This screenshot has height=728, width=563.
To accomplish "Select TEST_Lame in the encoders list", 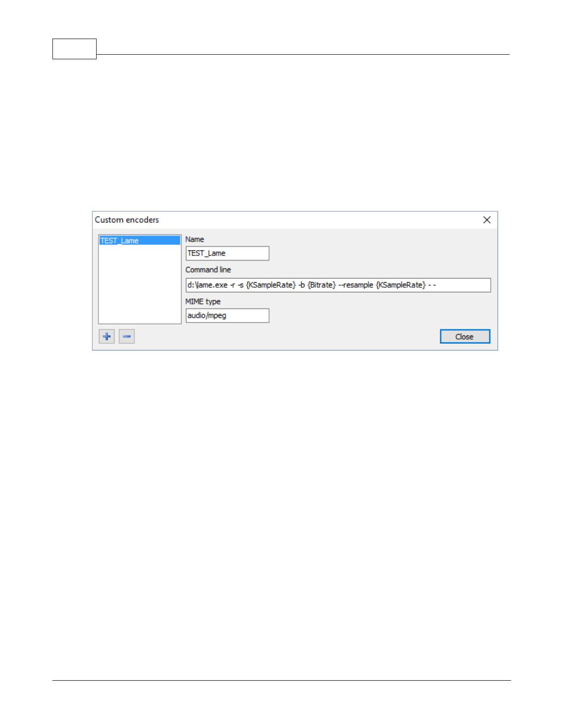I will click(x=139, y=240).
